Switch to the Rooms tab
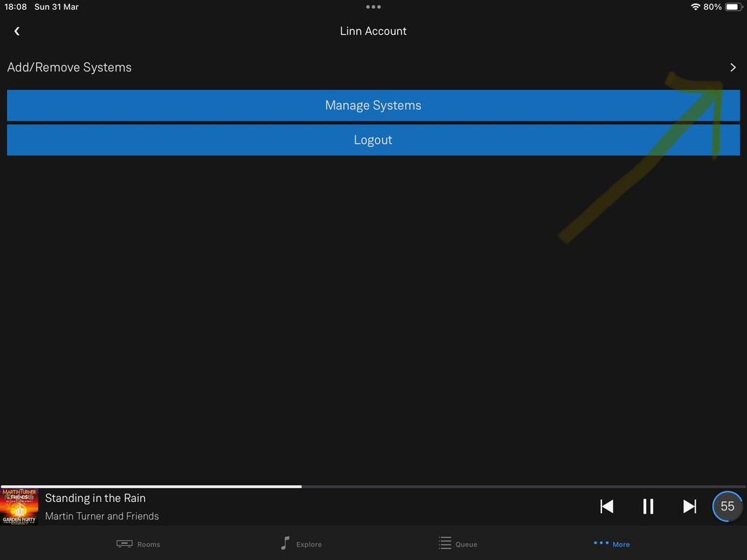The width and height of the screenshot is (747, 560). pos(138,544)
